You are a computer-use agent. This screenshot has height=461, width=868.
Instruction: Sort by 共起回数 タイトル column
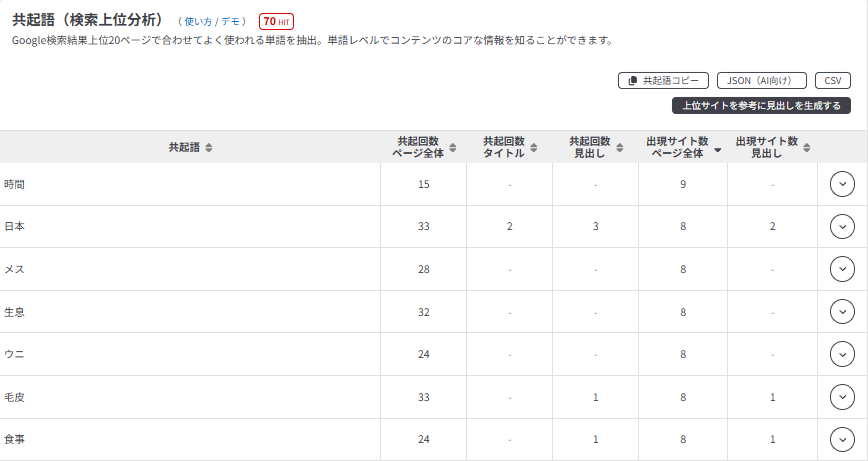[537, 147]
